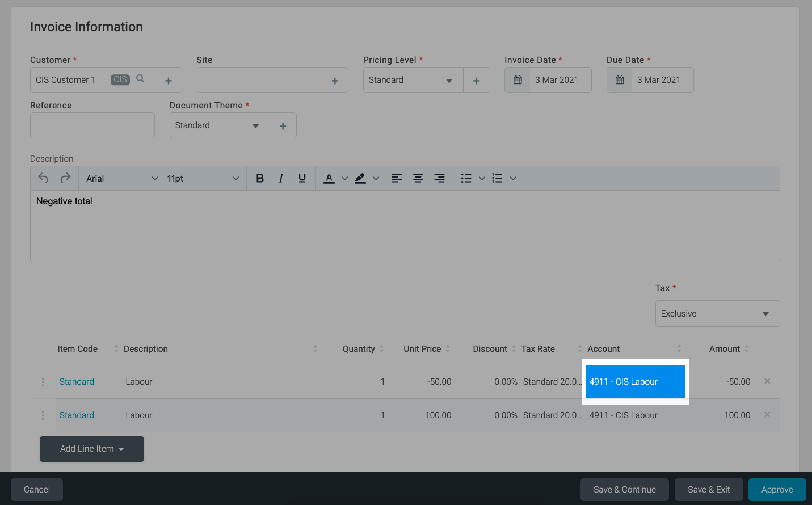
Task: Click the 0.00% discount in 100.00 row
Action: pyautogui.click(x=506, y=415)
